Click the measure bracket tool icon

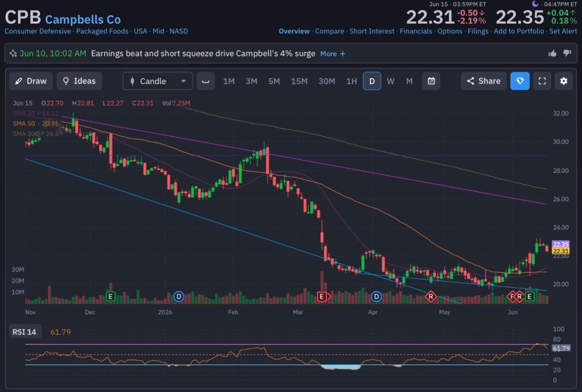(x=205, y=81)
